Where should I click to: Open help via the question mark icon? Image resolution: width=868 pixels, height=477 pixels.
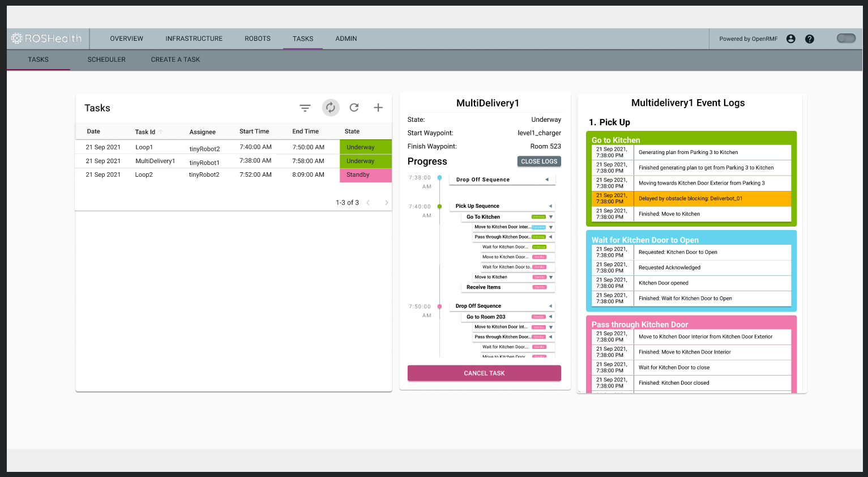tap(809, 39)
